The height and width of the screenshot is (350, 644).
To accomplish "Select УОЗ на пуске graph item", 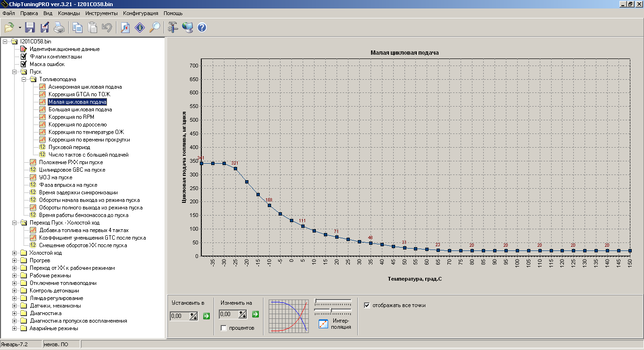I will pos(56,177).
